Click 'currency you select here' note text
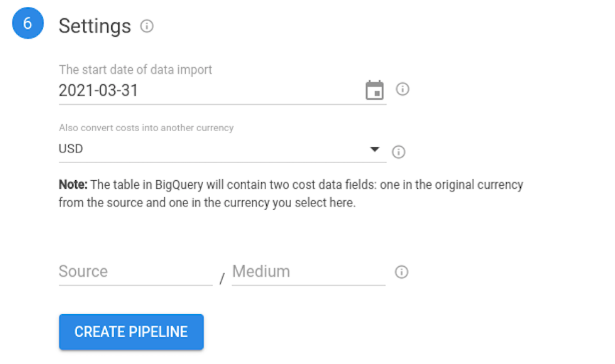This screenshot has height=364, width=615. tap(290, 203)
